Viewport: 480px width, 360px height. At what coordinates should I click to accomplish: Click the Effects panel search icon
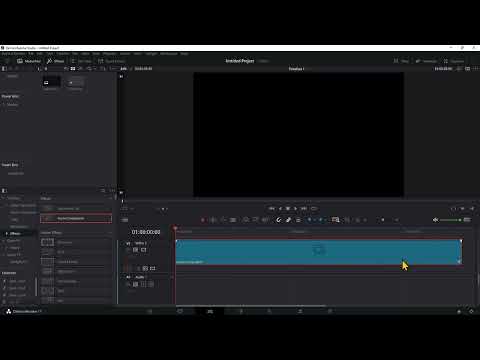[x=103, y=191]
